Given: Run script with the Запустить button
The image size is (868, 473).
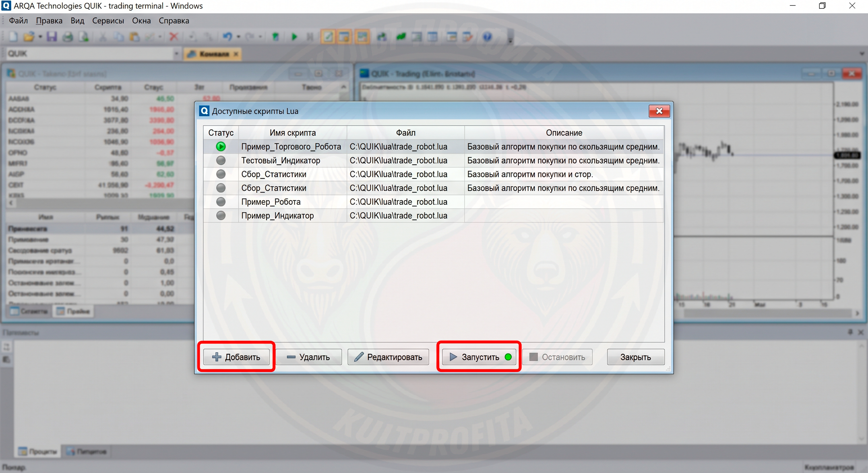Looking at the screenshot, I should pos(479,357).
